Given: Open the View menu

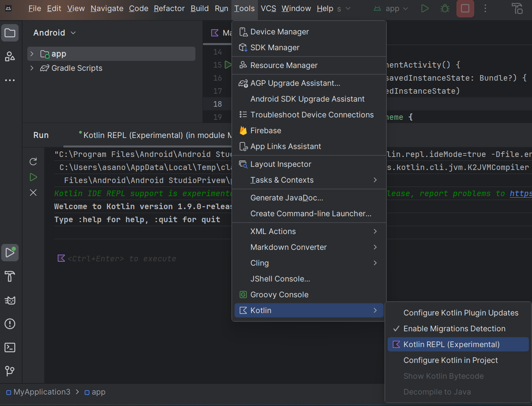Looking at the screenshot, I should pyautogui.click(x=76, y=8).
